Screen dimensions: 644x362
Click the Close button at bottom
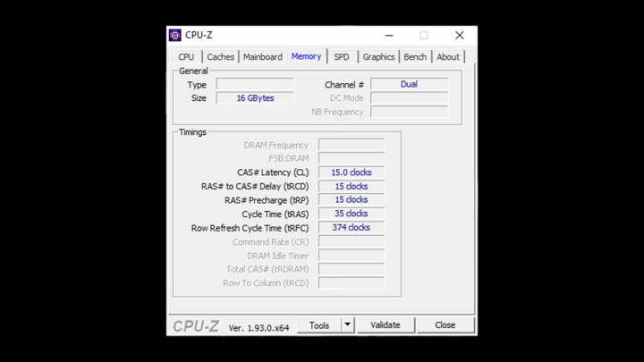[445, 325]
